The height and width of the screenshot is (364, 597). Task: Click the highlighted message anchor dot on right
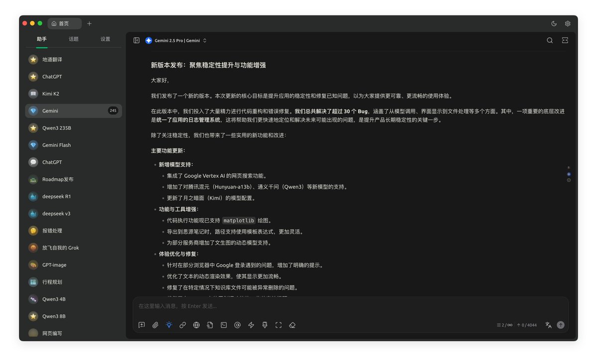(569, 174)
